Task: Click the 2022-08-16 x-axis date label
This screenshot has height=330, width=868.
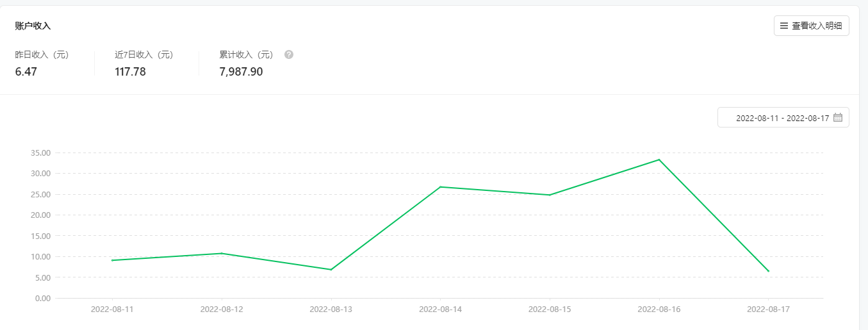Action: 659,309
